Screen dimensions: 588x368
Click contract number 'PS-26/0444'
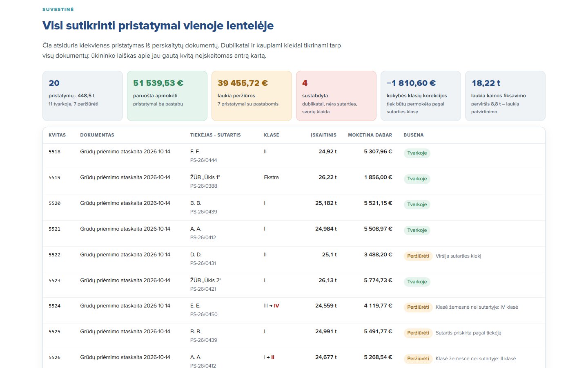click(204, 160)
